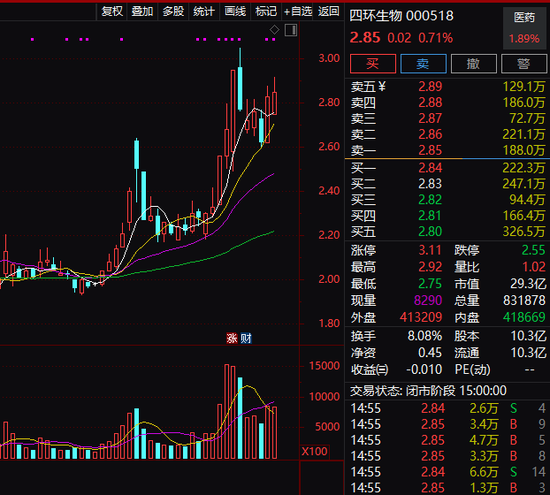Add stock to watchlist with +自选
Viewport: 550px width, 495px height.
pos(297,12)
